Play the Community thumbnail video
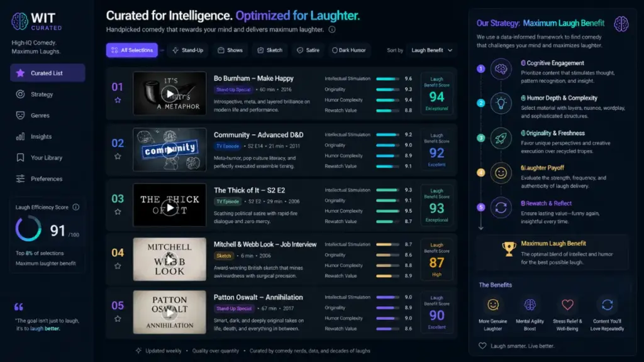This screenshot has width=644, height=362. (x=170, y=150)
